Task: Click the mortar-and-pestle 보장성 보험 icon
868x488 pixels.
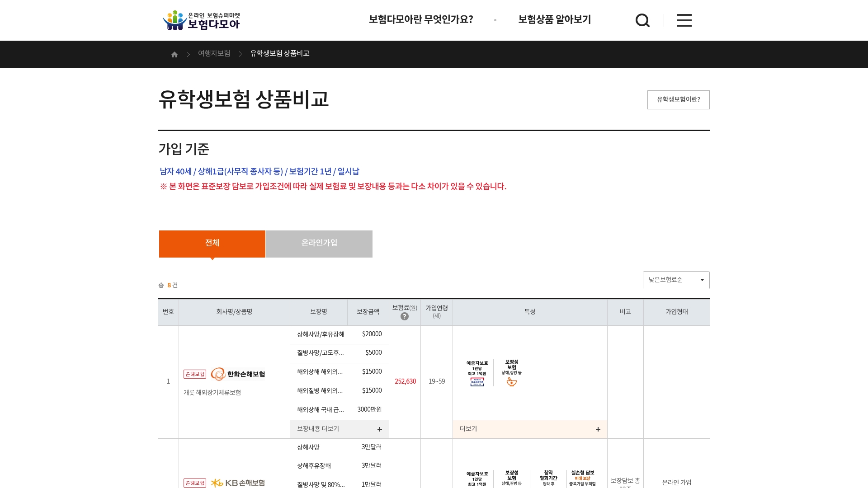Action: click(511, 381)
